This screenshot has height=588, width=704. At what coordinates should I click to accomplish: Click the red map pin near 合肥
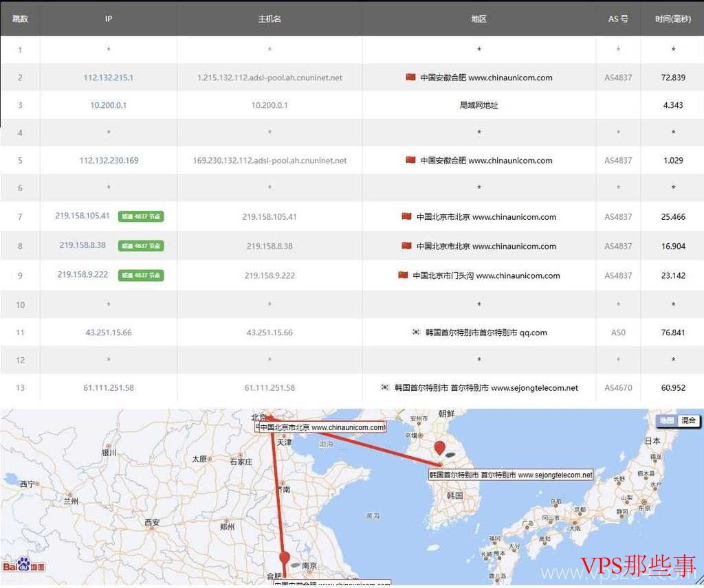tap(284, 559)
